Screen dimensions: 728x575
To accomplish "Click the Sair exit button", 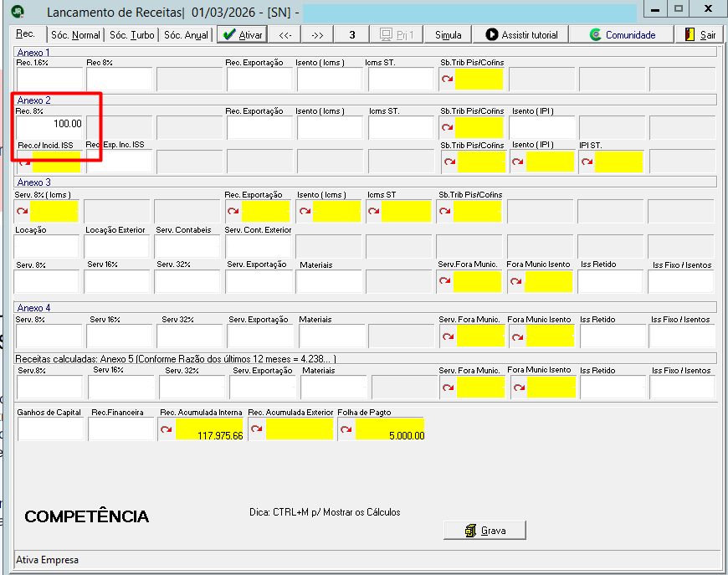I will pyautogui.click(x=700, y=35).
